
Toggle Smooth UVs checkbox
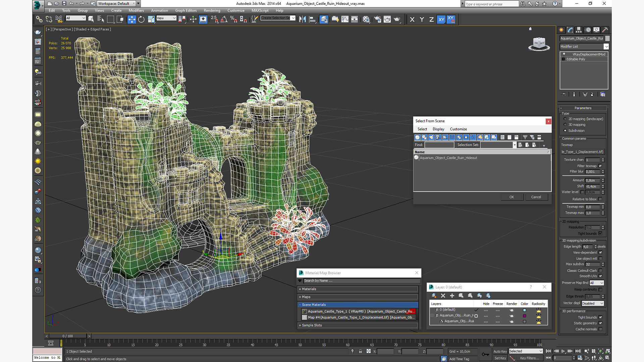click(600, 276)
